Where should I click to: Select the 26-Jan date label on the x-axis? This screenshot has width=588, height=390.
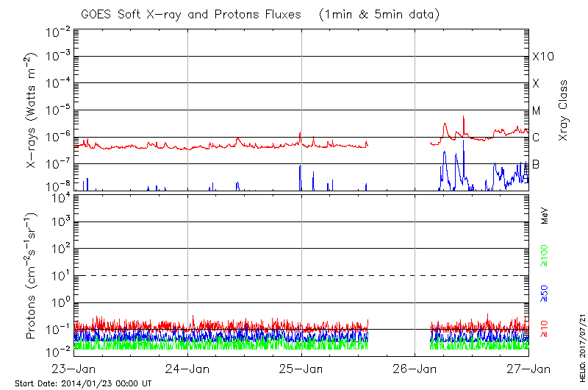click(x=415, y=368)
